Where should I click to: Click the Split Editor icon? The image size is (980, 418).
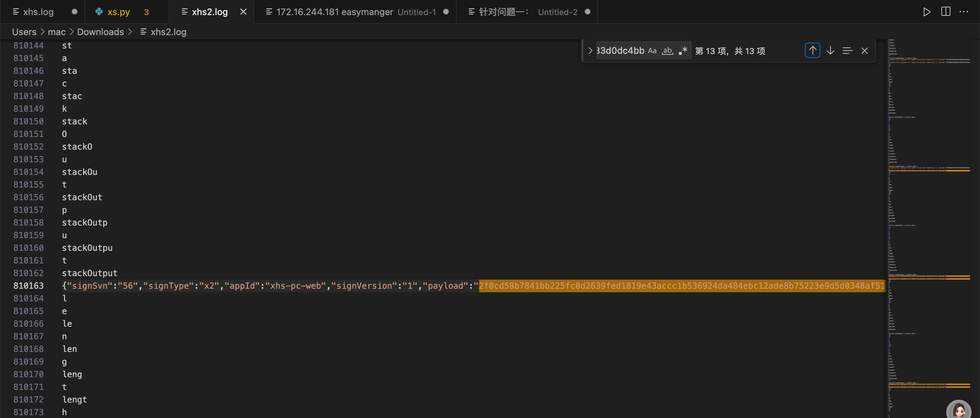click(x=946, y=12)
